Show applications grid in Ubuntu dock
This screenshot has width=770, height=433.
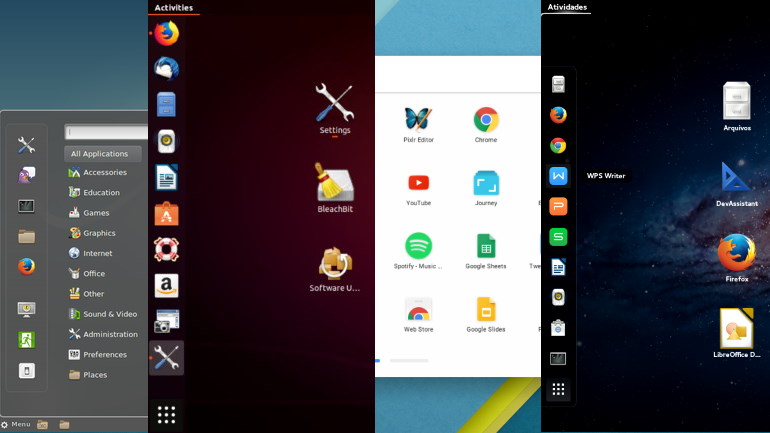pos(166,415)
